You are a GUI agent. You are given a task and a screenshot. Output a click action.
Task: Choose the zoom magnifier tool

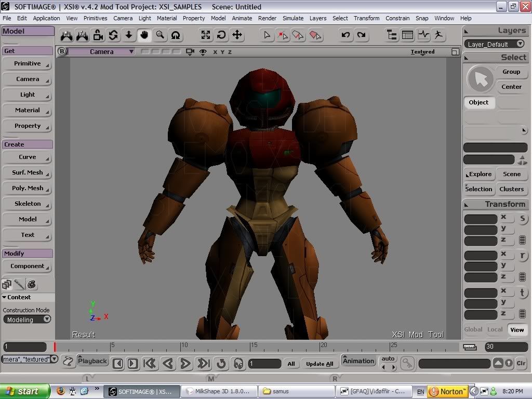(x=160, y=35)
